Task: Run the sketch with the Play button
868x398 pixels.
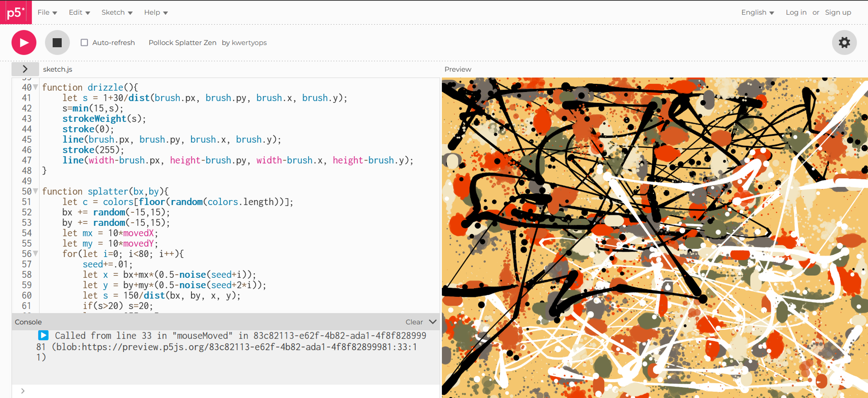Action: click(x=23, y=43)
